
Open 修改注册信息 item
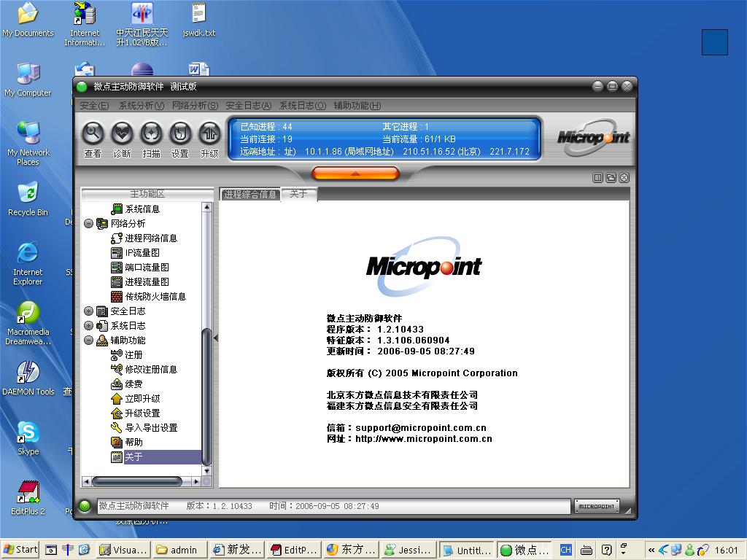tap(144, 370)
